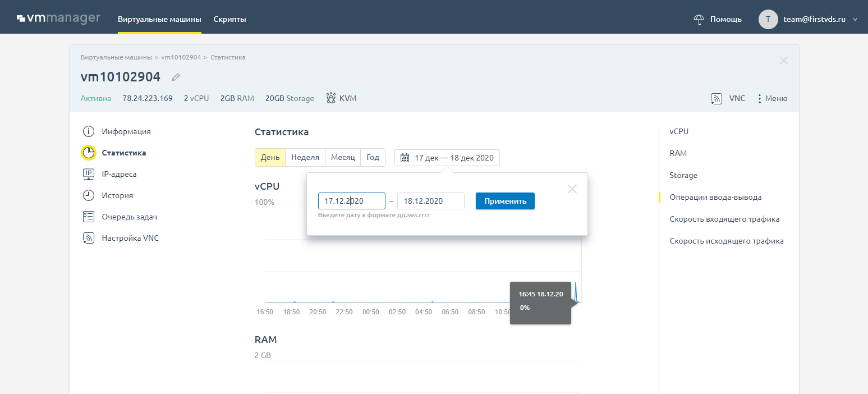Click the Применить button

505,201
